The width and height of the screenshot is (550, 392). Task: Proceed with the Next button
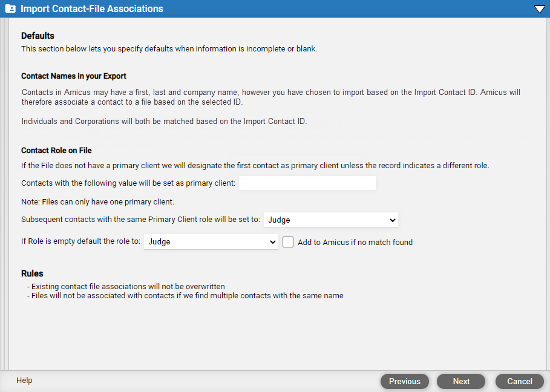461,382
